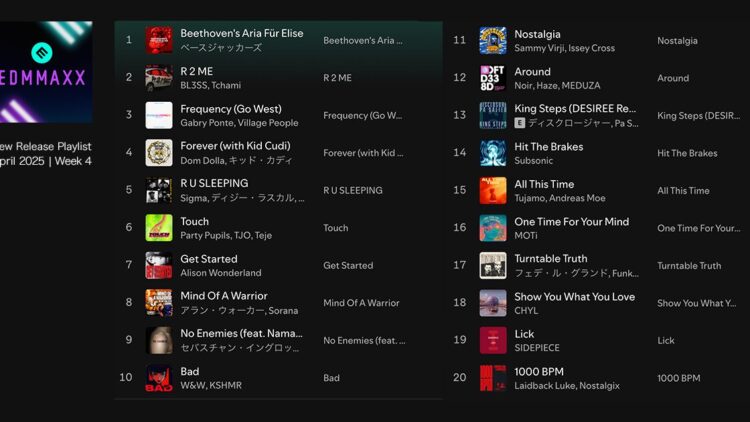
Task: Click album art for All This Time
Action: pos(493,190)
